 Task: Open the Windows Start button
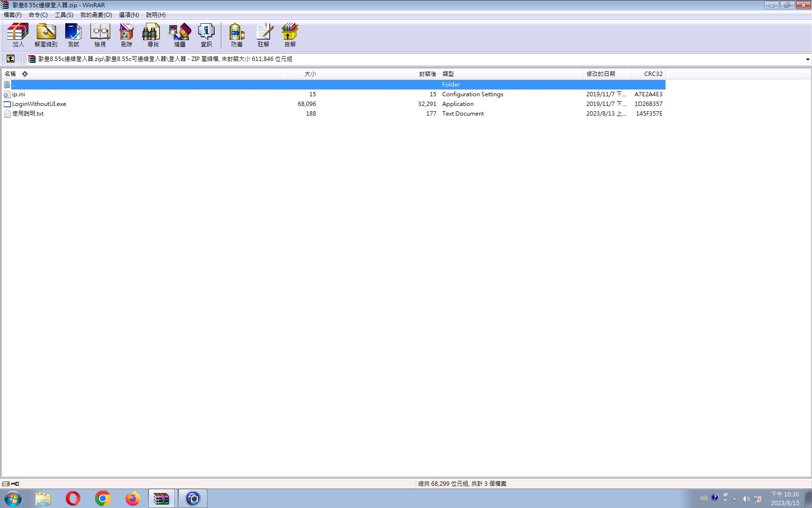[13, 498]
